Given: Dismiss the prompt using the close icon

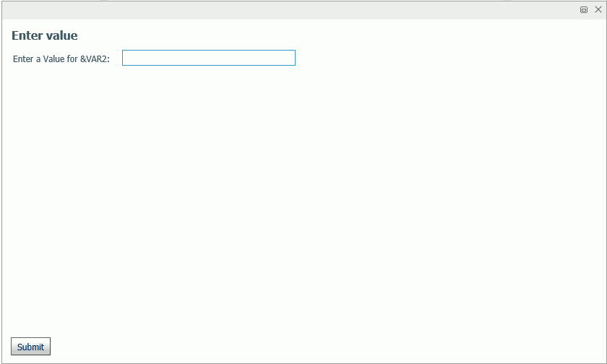Looking at the screenshot, I should pyautogui.click(x=598, y=9).
